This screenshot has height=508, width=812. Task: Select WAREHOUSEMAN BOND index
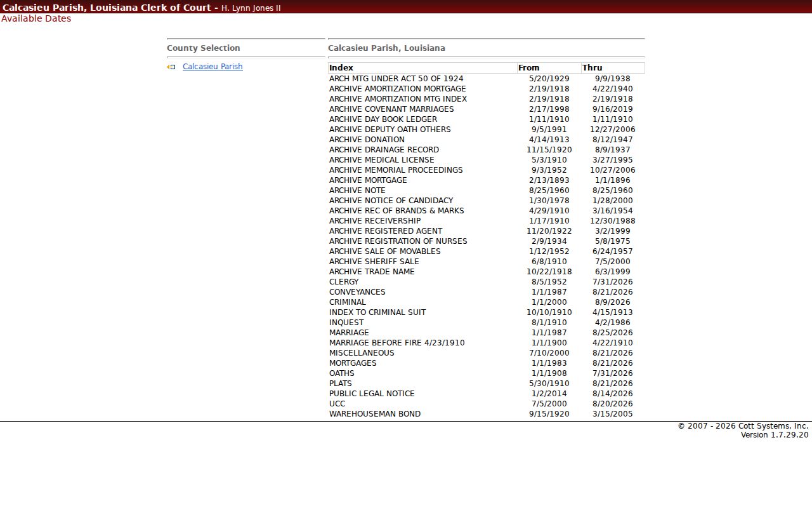tap(375, 414)
